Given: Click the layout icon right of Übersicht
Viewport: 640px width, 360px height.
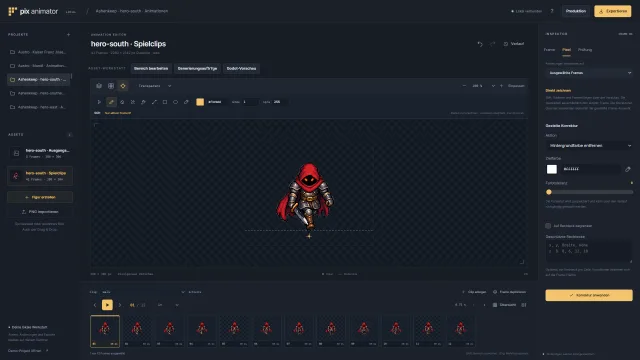Looking at the screenshot, I should (x=524, y=305).
